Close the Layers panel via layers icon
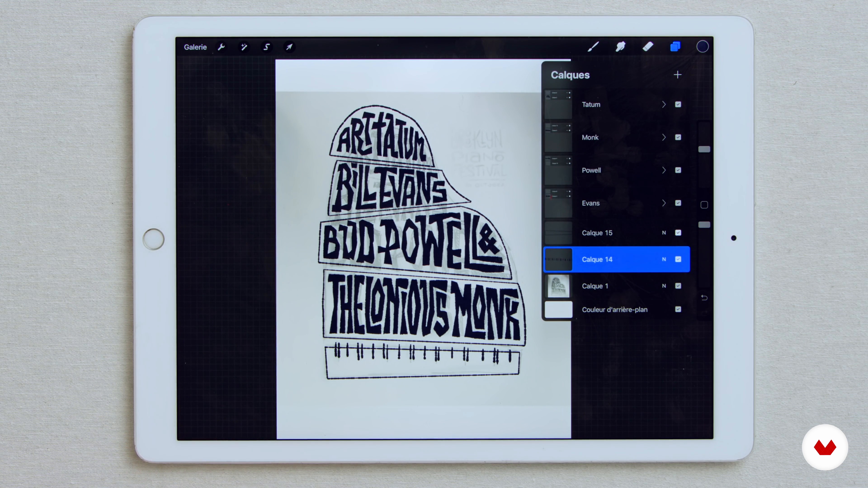The width and height of the screenshot is (868, 488). [x=675, y=47]
